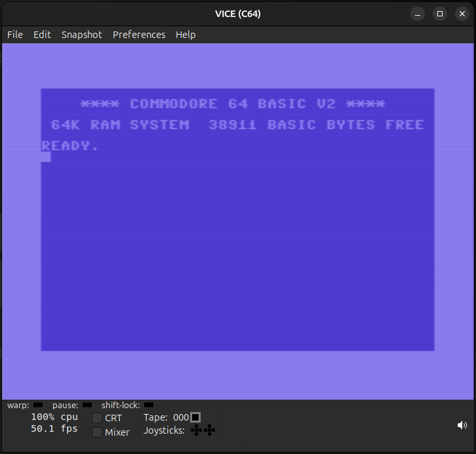Image resolution: width=476 pixels, height=454 pixels.
Task: Click the joysticks status indicator
Action: tap(203, 430)
